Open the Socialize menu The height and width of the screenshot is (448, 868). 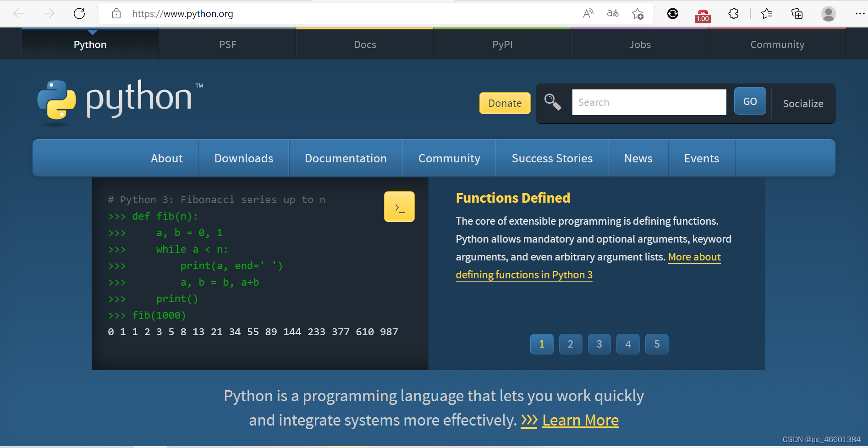tap(803, 104)
